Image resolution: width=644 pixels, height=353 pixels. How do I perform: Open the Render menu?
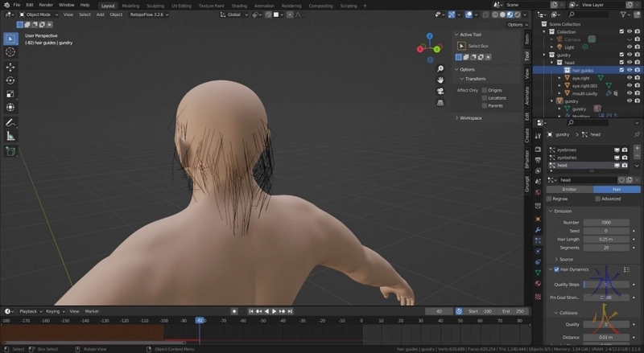pyautogui.click(x=46, y=5)
